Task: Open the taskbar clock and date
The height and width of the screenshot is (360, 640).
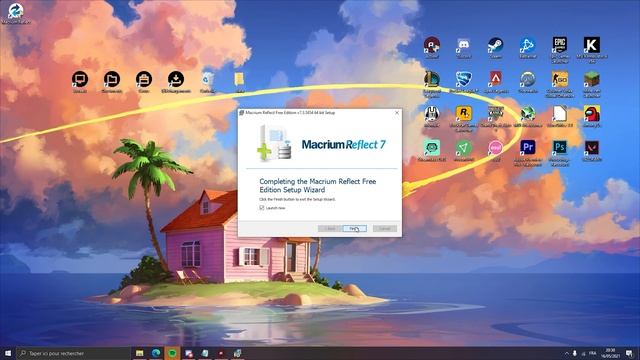Action: pyautogui.click(x=610, y=353)
